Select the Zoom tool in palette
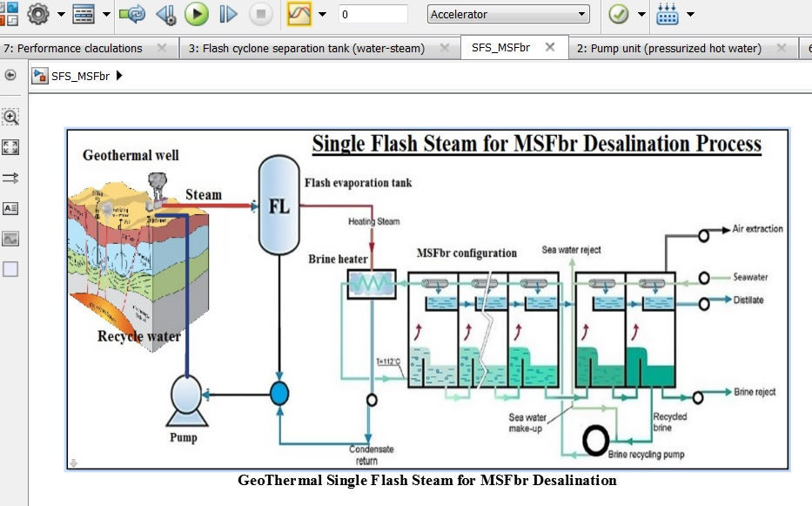 tap(10, 117)
